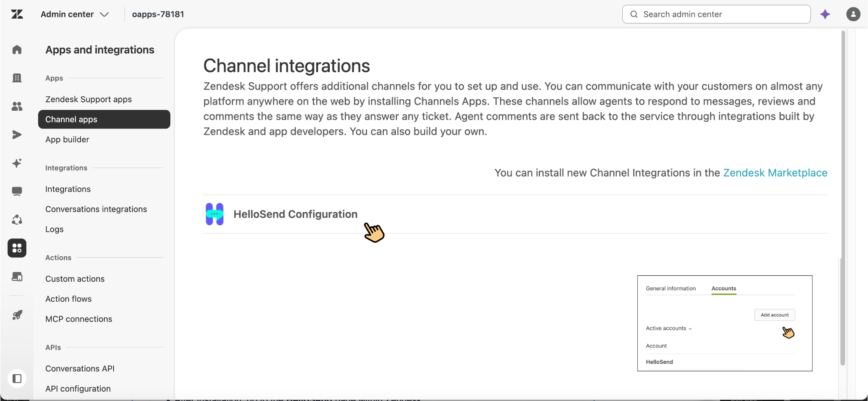Open the Account building icon in left rail
This screenshot has height=401, width=868.
17,78
